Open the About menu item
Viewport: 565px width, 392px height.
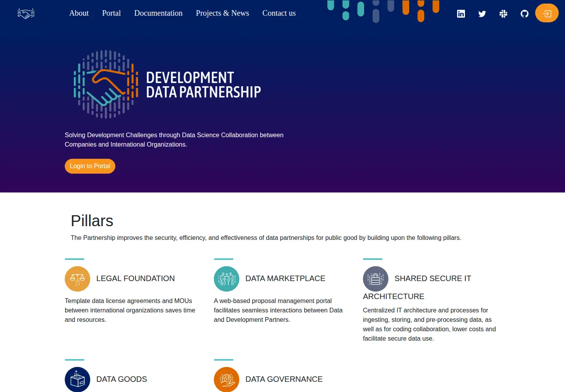coord(79,13)
